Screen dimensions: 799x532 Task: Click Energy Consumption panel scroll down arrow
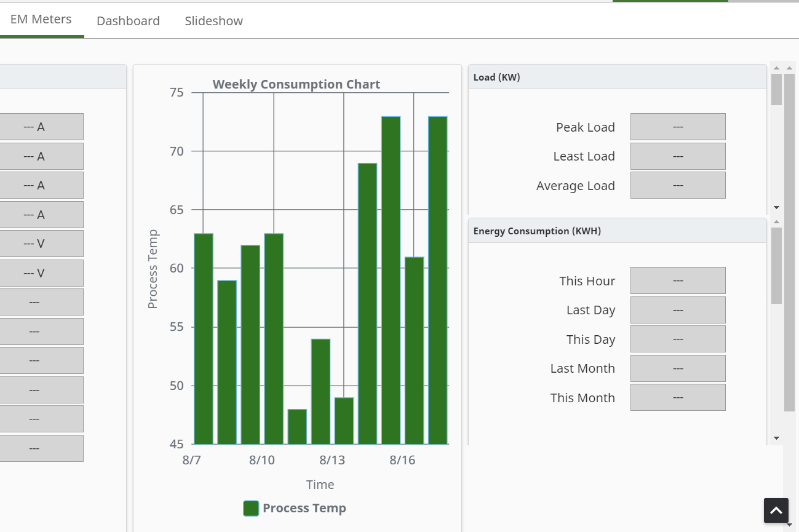(776, 438)
